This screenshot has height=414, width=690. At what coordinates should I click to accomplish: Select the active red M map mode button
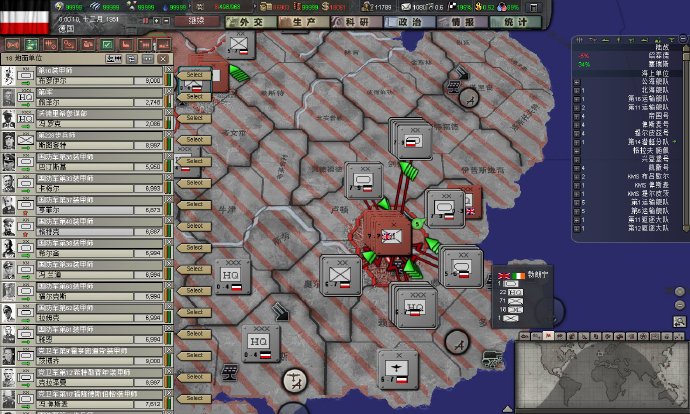pos(548,336)
